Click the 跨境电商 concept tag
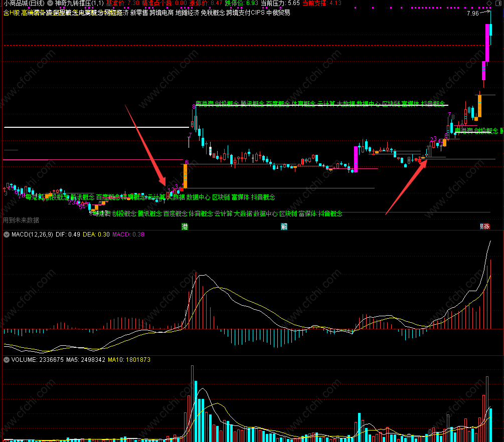The width and height of the screenshot is (504, 442). (161, 13)
